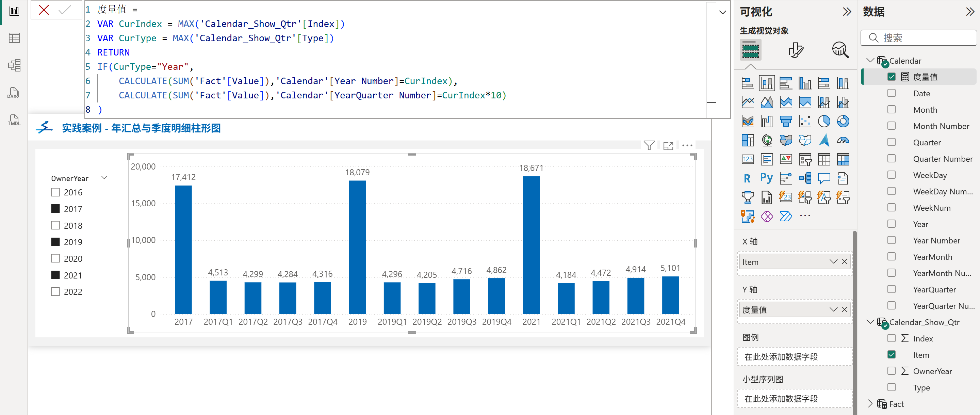The height and width of the screenshot is (415, 980).
Task: Check 2018 in OwnerYear slicer
Action: coord(55,225)
